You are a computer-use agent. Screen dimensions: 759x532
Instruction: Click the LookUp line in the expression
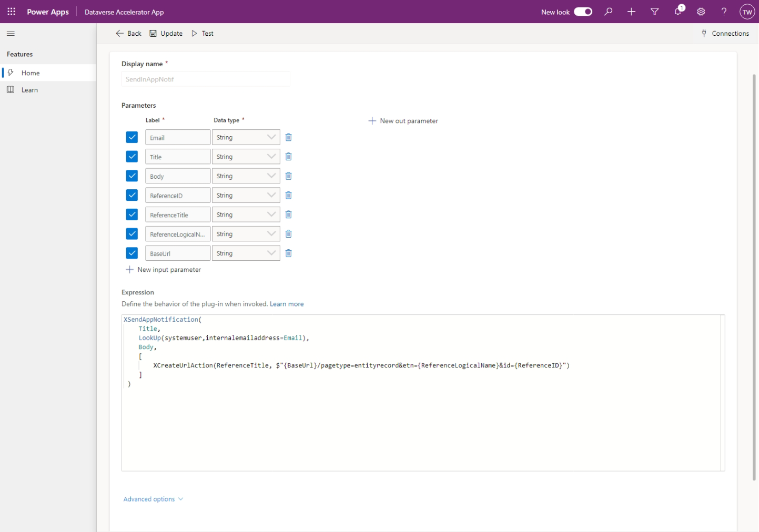click(224, 338)
